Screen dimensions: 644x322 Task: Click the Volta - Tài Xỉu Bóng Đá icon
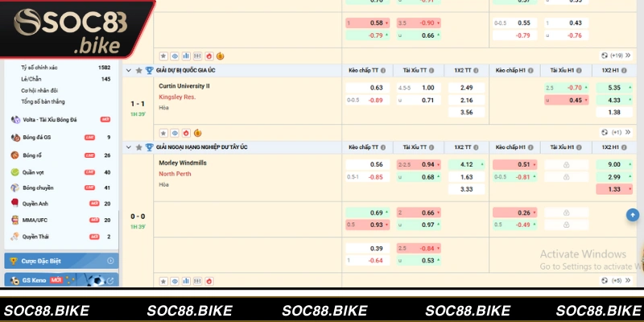[x=14, y=119]
